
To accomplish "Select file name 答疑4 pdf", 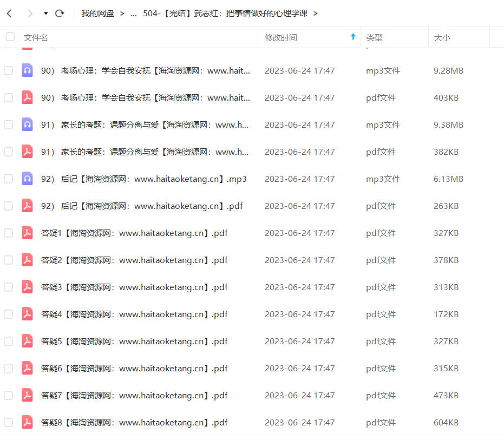I will tap(134, 314).
